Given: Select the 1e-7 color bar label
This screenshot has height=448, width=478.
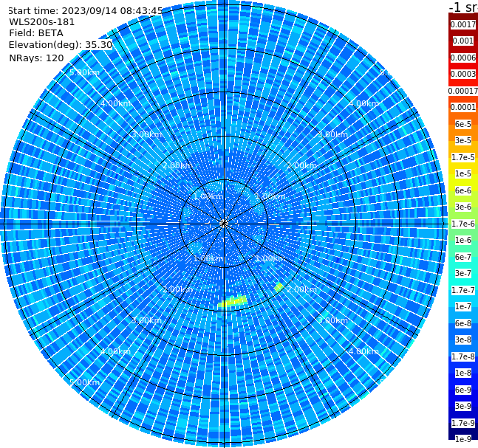Looking at the screenshot, I should [463, 306].
